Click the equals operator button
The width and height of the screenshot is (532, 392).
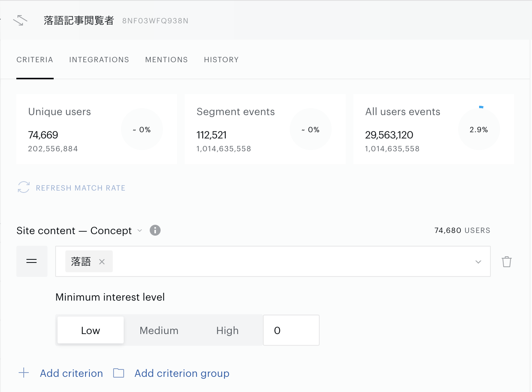pyautogui.click(x=32, y=261)
